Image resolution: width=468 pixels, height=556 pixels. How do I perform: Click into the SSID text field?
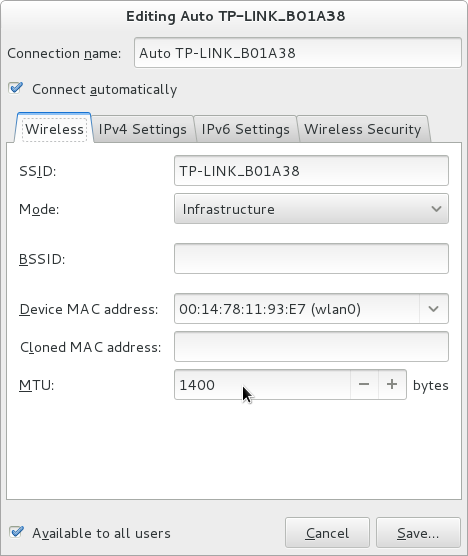point(311,171)
